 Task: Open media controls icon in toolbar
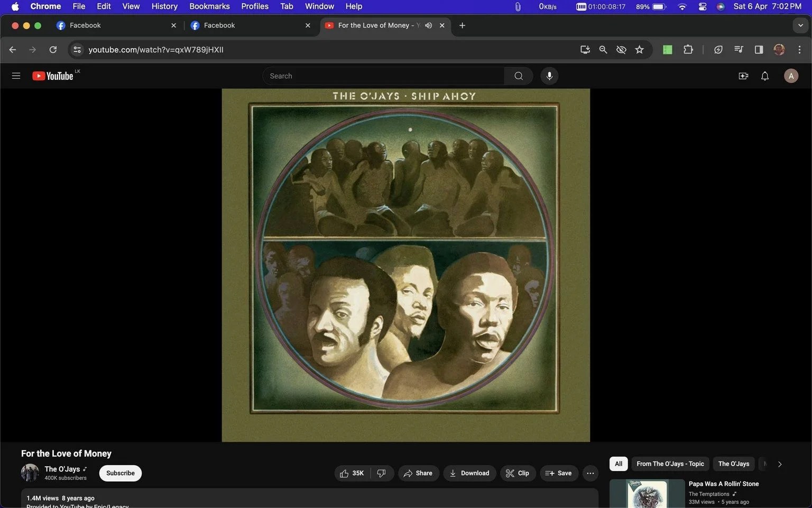[739, 49]
